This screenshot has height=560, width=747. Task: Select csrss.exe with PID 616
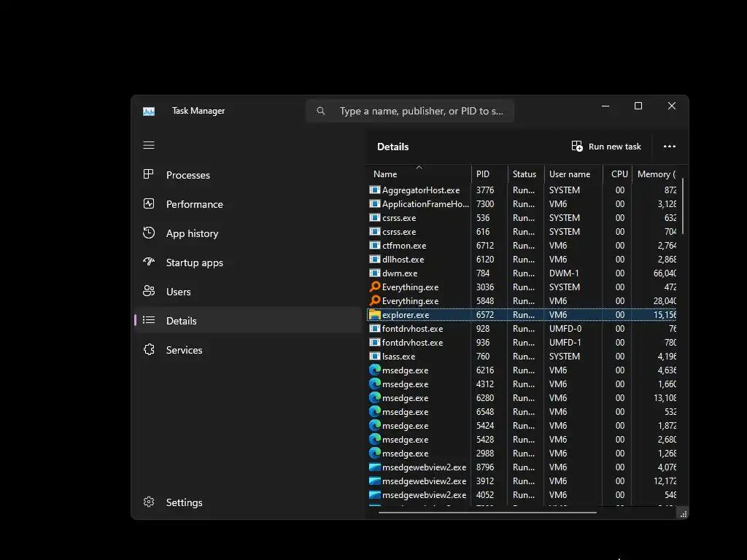click(x=399, y=231)
